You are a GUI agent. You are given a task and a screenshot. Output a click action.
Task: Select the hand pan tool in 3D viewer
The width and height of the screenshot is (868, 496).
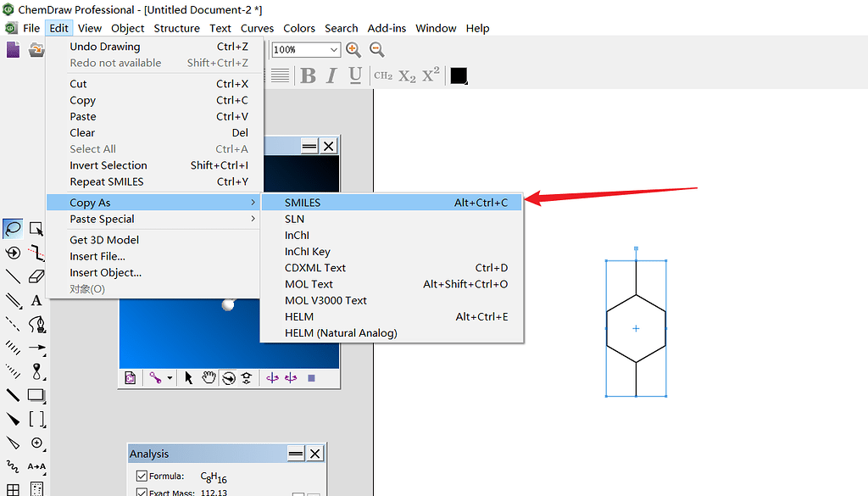(x=209, y=378)
